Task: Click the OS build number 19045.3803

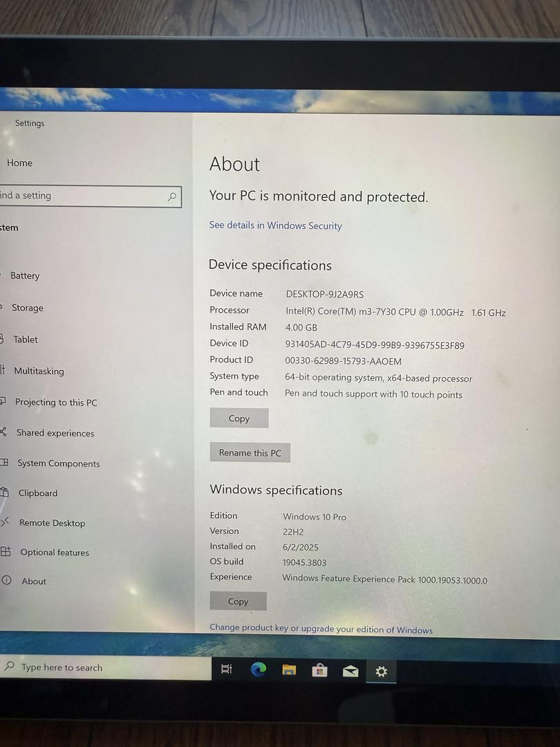Action: 304,562
